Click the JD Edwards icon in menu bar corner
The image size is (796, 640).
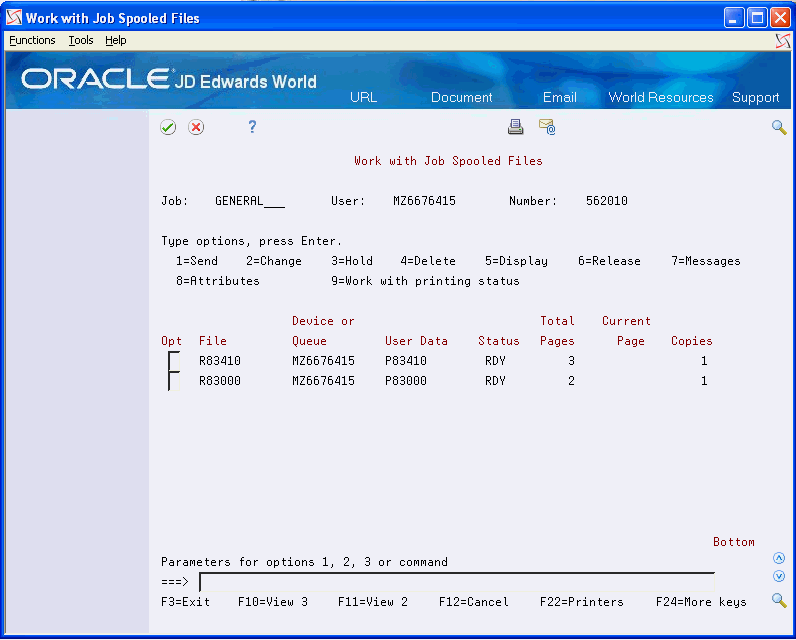pyautogui.click(x=783, y=41)
